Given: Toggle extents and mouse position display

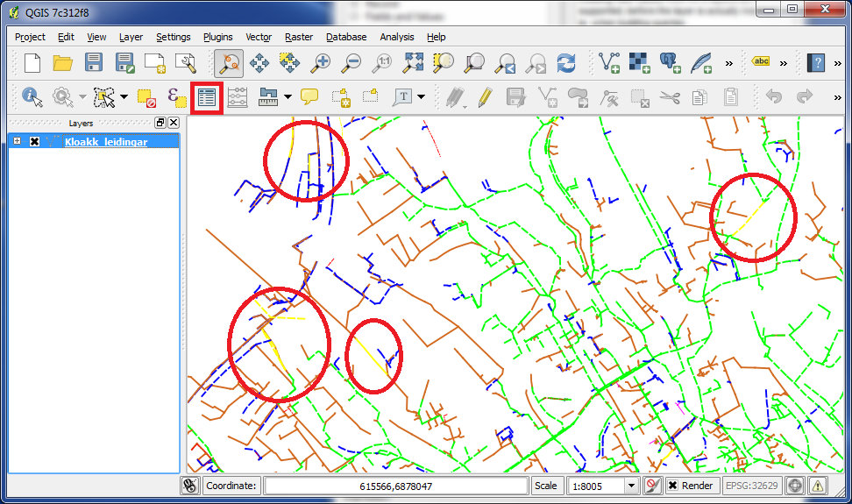Looking at the screenshot, I should tap(189, 485).
